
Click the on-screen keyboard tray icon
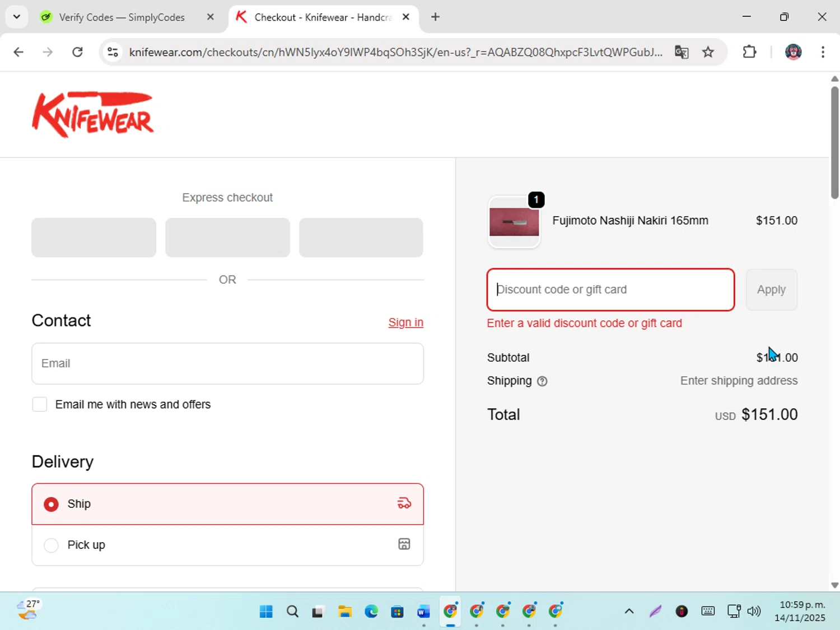coord(708,611)
